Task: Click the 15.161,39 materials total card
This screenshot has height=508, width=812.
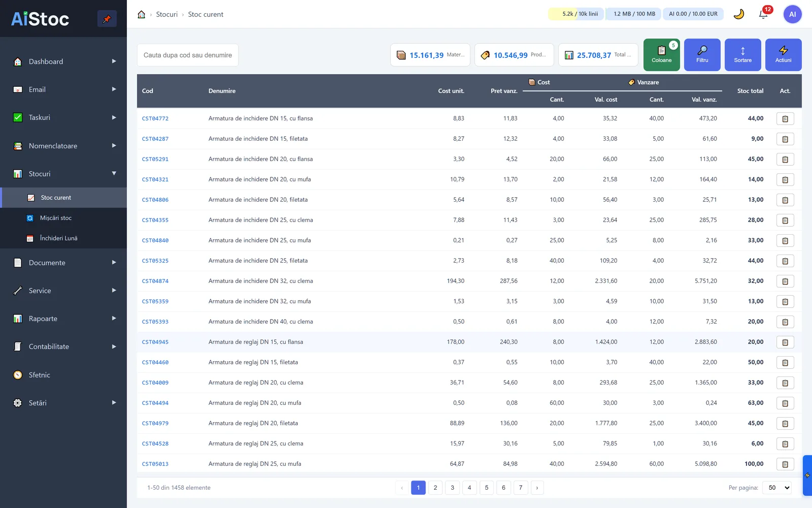Action: pyautogui.click(x=430, y=55)
